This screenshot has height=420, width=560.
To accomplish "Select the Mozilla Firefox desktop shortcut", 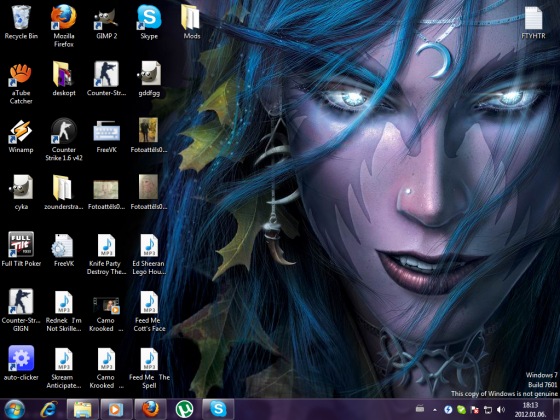I will tap(64, 26).
